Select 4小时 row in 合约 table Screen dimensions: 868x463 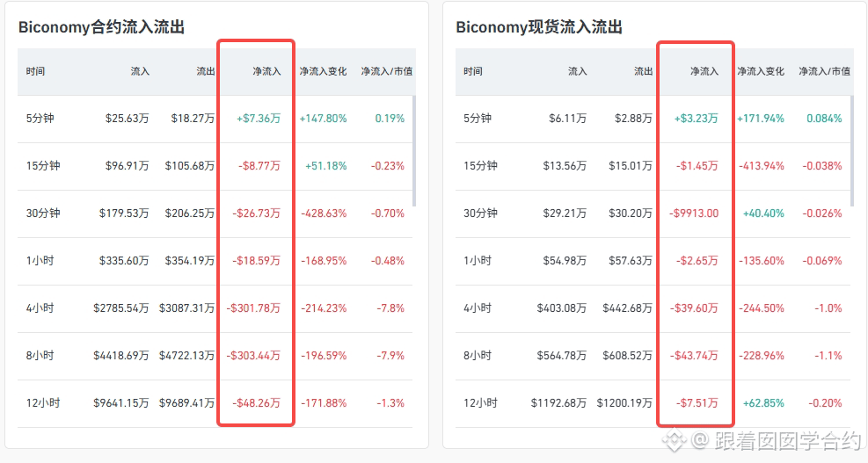point(215,308)
